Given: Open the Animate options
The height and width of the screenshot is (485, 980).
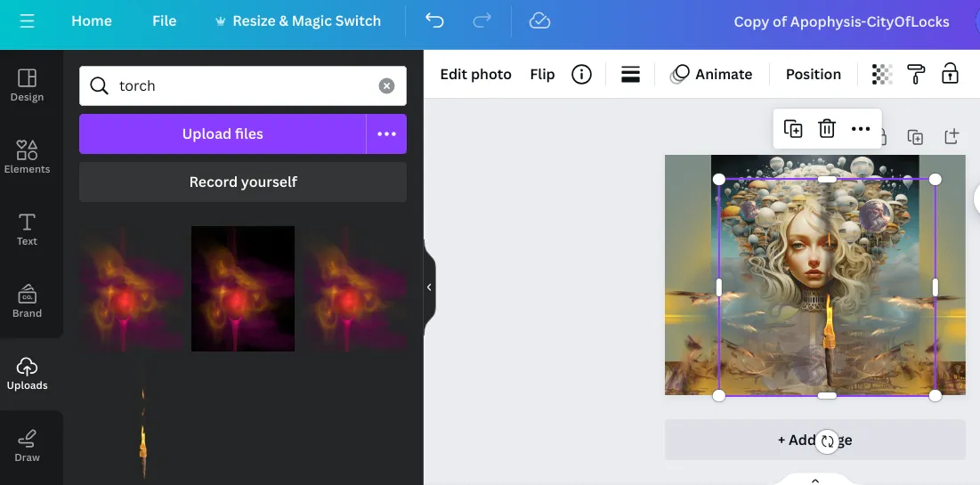Looking at the screenshot, I should tap(712, 75).
